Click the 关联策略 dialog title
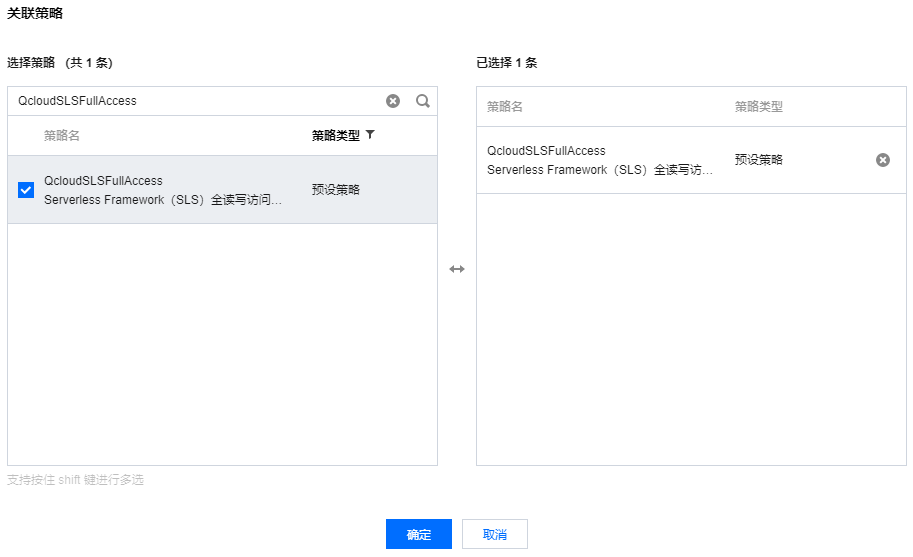Screen dimensions: 913x557 pos(35,13)
